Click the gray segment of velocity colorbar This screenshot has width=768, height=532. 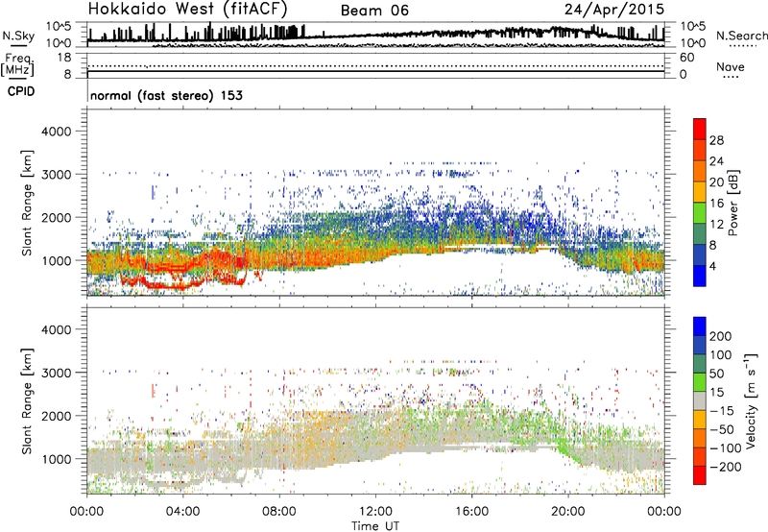tap(700, 400)
